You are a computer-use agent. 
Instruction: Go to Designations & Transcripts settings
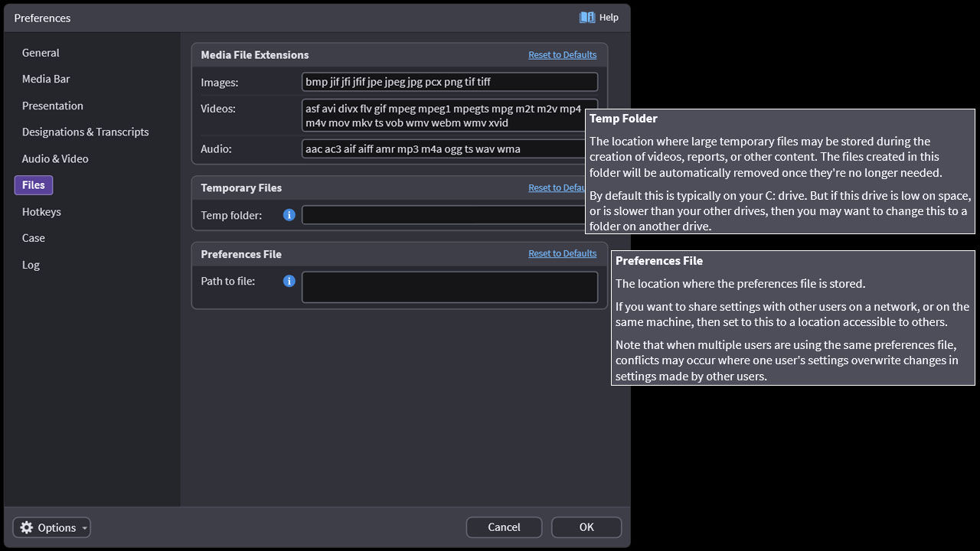point(86,132)
